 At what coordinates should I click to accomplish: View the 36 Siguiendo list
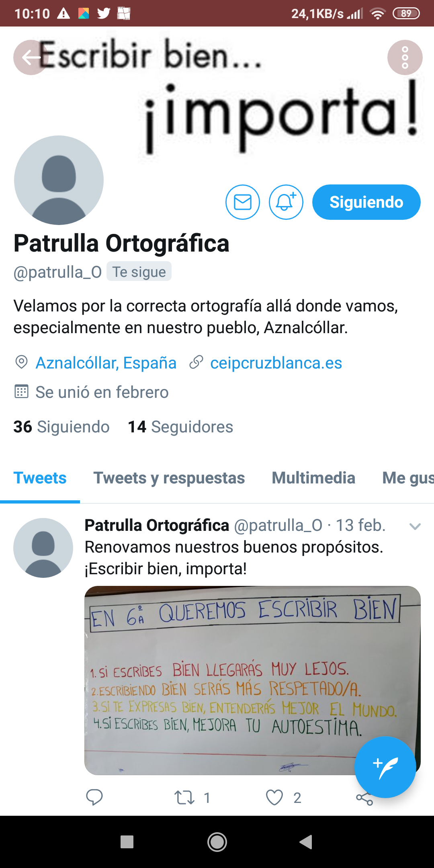[x=61, y=427]
